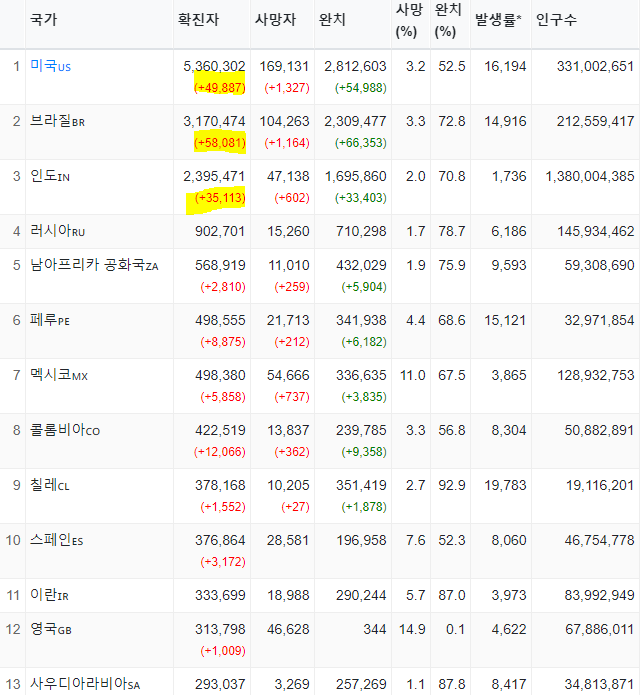Sort by 사망자 column header

click(x=275, y=20)
